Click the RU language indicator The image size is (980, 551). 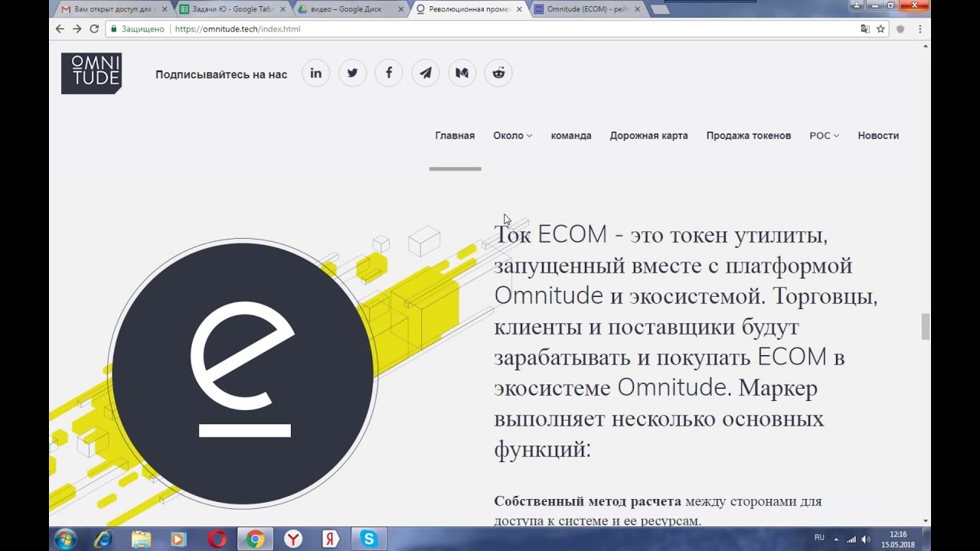click(x=819, y=538)
